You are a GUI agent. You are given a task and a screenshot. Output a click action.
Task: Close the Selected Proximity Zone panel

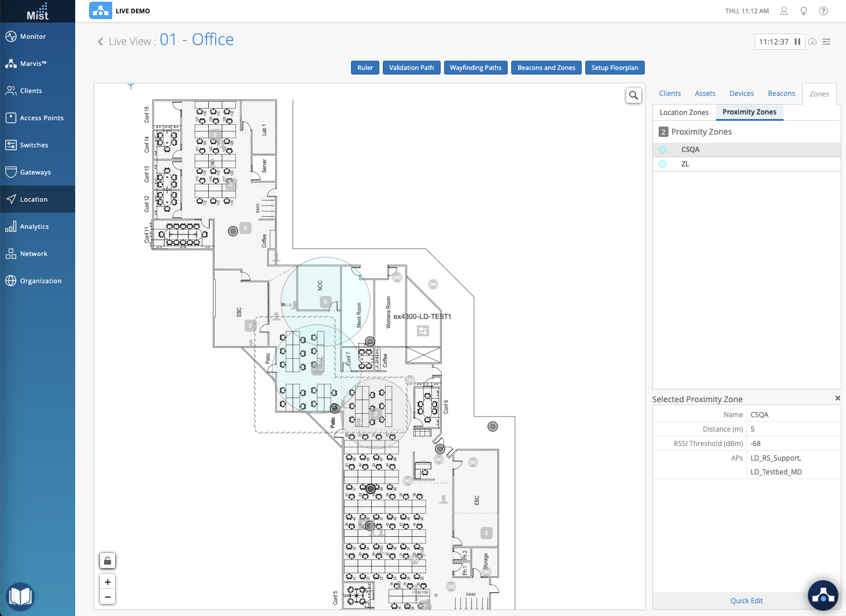click(x=837, y=398)
